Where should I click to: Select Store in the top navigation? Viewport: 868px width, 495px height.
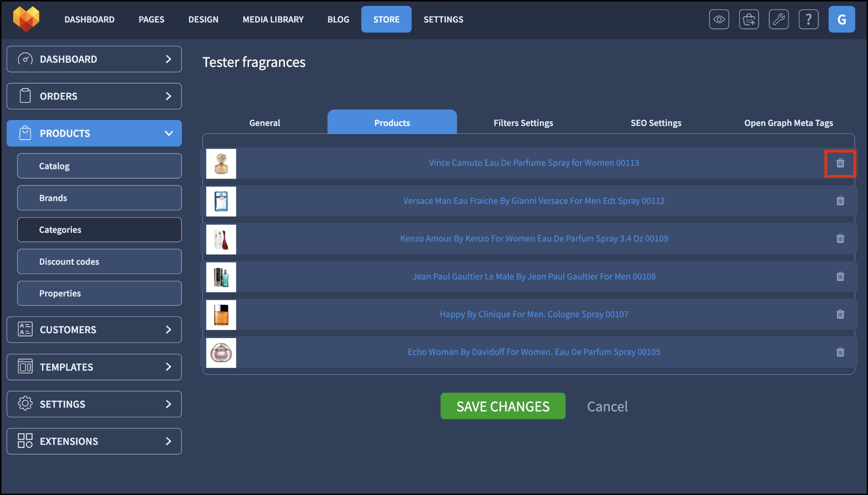pos(386,19)
